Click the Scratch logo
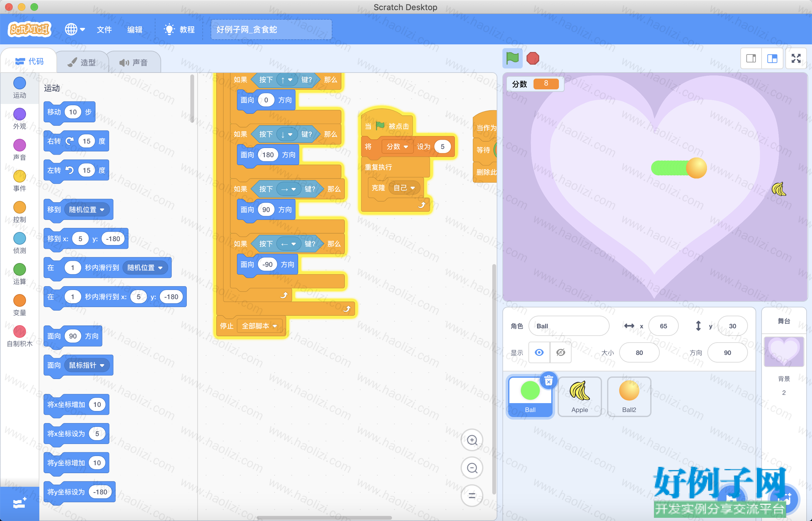 click(29, 29)
